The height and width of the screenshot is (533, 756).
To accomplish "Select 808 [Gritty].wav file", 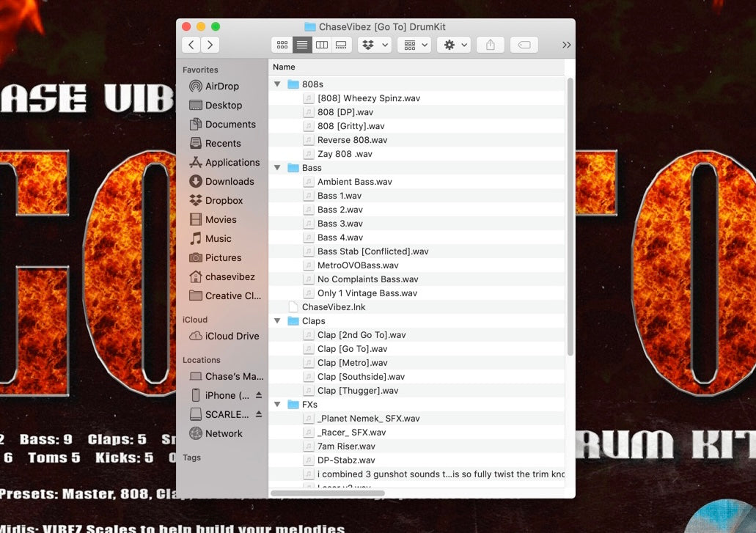I will pyautogui.click(x=416, y=126).
